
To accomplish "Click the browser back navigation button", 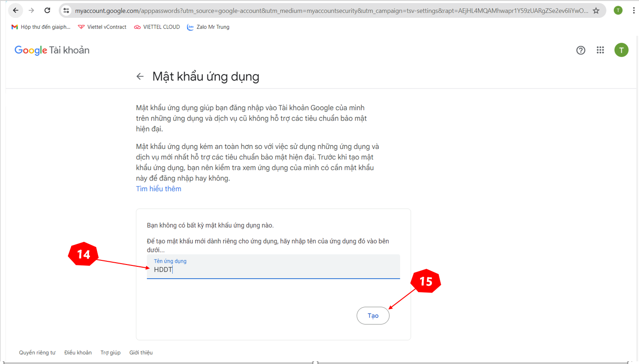I will tap(15, 10).
